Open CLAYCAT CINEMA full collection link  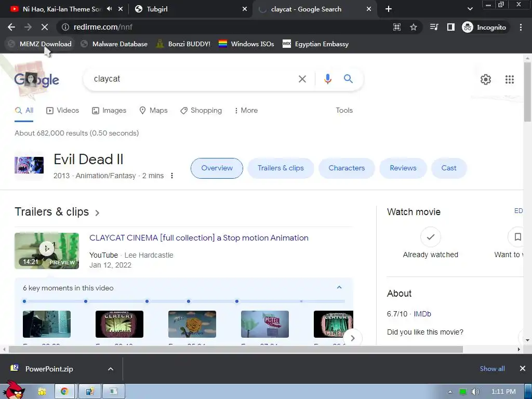[x=199, y=238]
